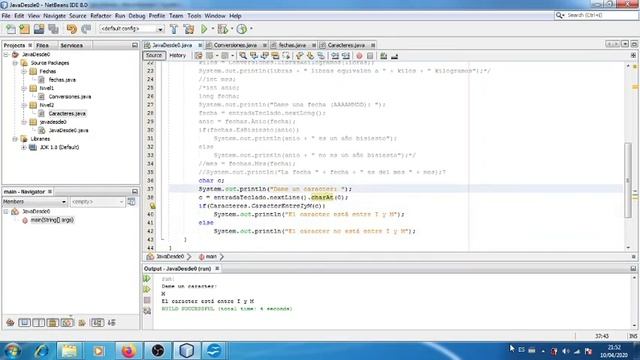
Task: Switch to the Services panel tab
Action: pyautogui.click(x=71, y=45)
